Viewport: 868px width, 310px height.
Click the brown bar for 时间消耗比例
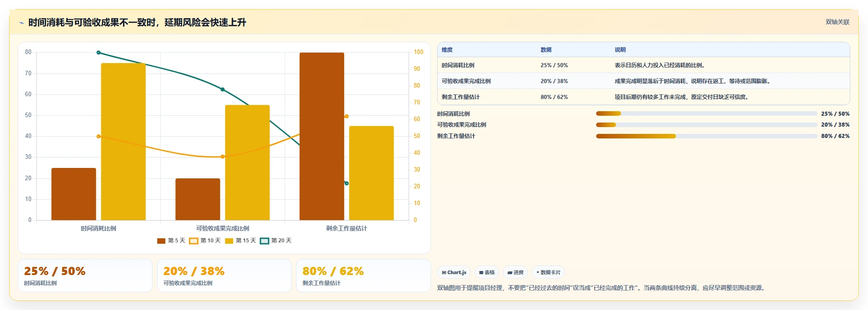pos(74,194)
